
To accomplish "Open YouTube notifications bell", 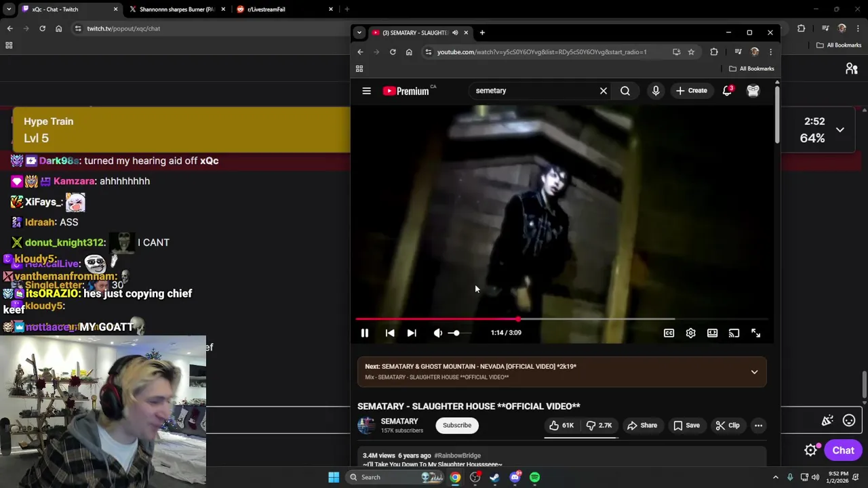I will click(x=727, y=91).
